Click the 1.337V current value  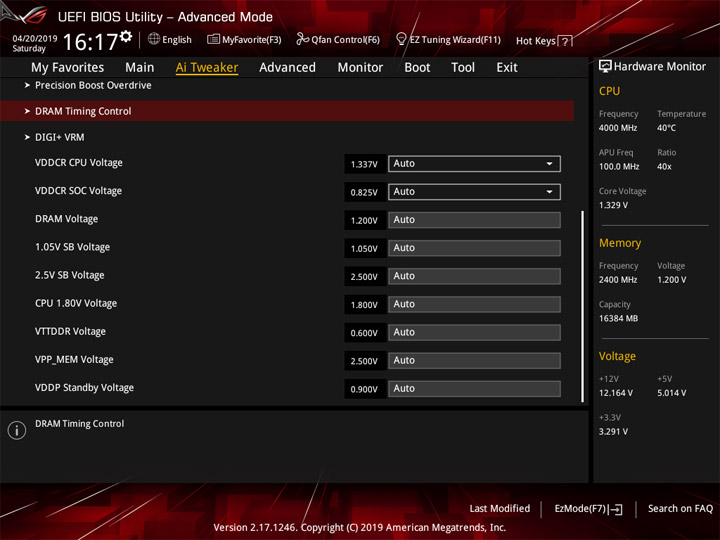[364, 164]
